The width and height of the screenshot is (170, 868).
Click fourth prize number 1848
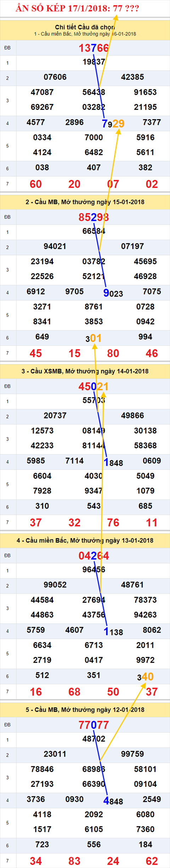[113, 462]
